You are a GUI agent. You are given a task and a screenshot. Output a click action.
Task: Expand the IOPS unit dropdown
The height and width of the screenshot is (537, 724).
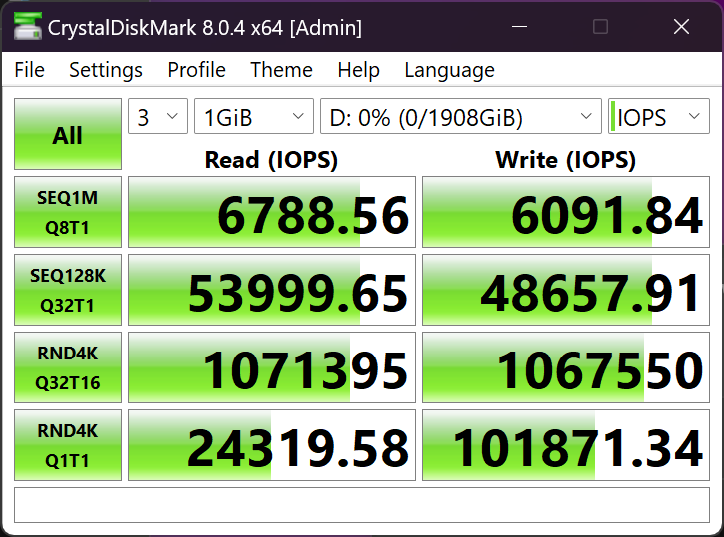click(659, 116)
